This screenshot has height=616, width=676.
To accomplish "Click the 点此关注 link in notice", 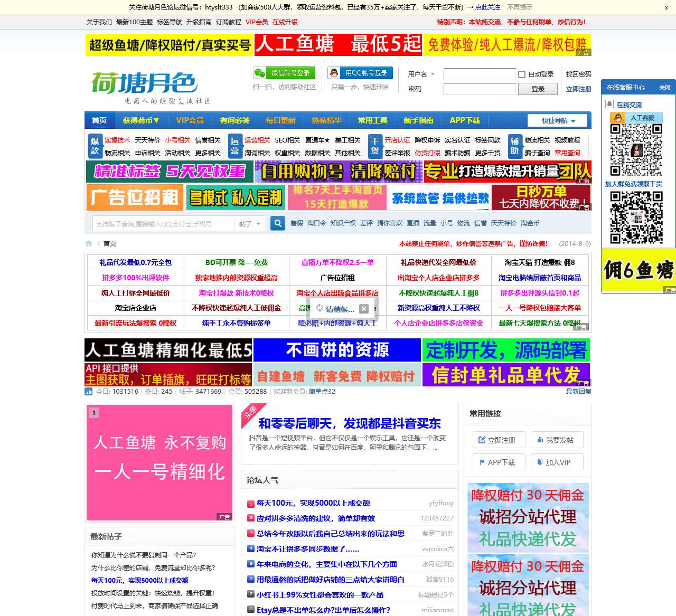I will point(487,7).
